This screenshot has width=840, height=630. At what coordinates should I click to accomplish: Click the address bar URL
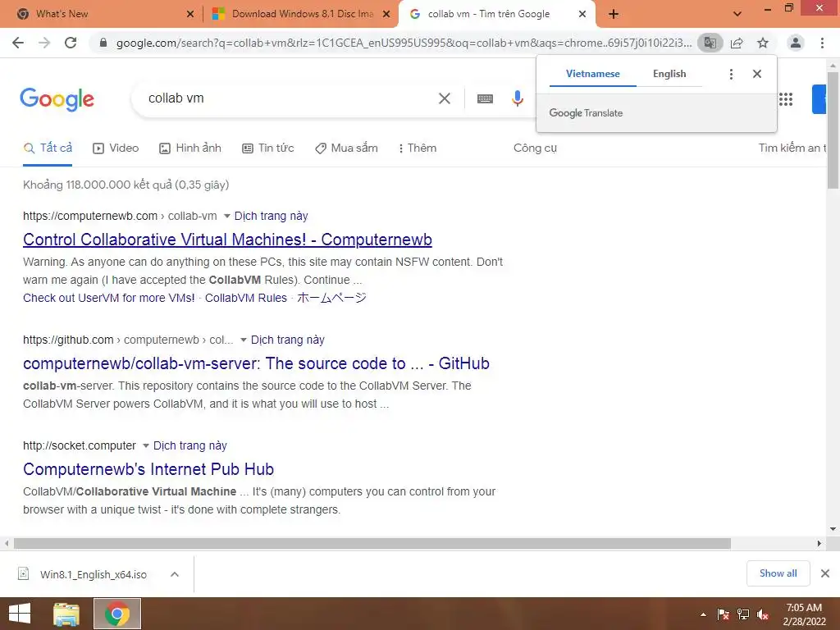404,43
